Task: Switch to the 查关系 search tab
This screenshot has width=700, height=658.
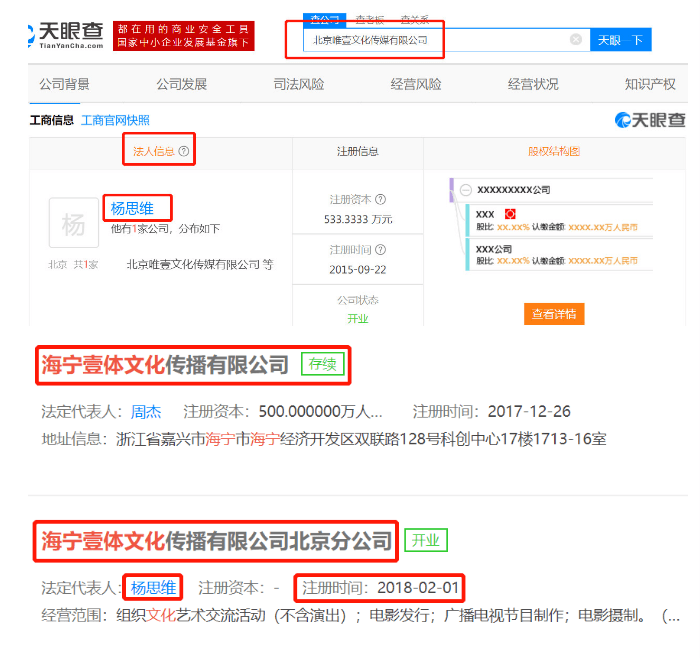Action: coord(415,19)
